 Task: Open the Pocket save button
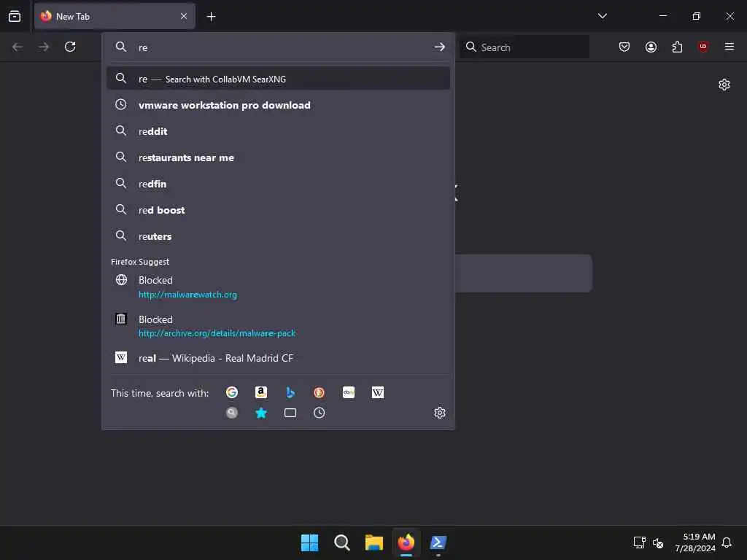624,47
